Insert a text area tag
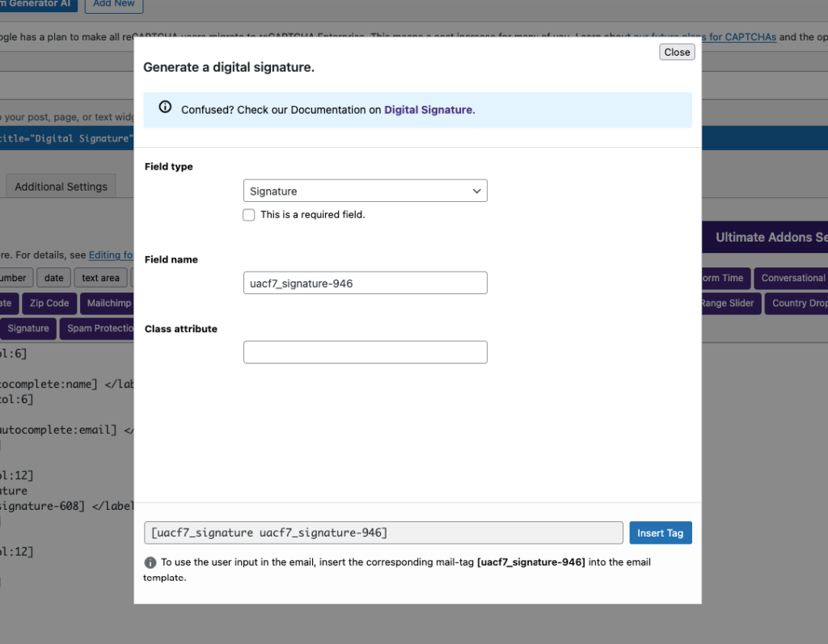The image size is (828, 644). pyautogui.click(x=99, y=277)
